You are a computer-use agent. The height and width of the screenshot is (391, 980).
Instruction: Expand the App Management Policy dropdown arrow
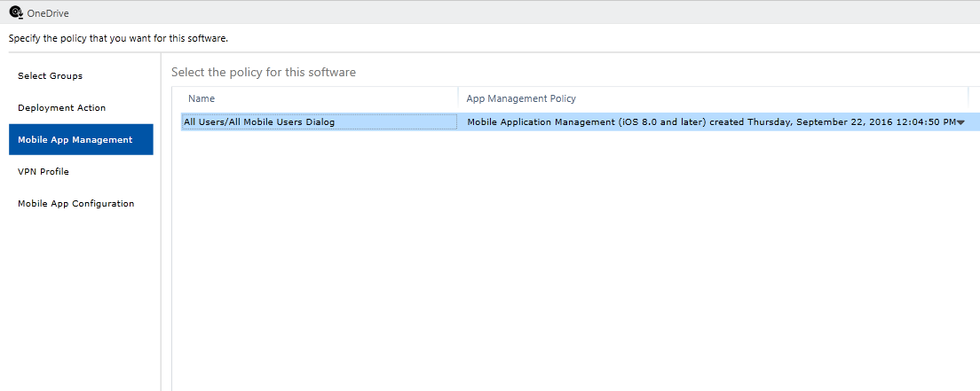[x=960, y=122]
